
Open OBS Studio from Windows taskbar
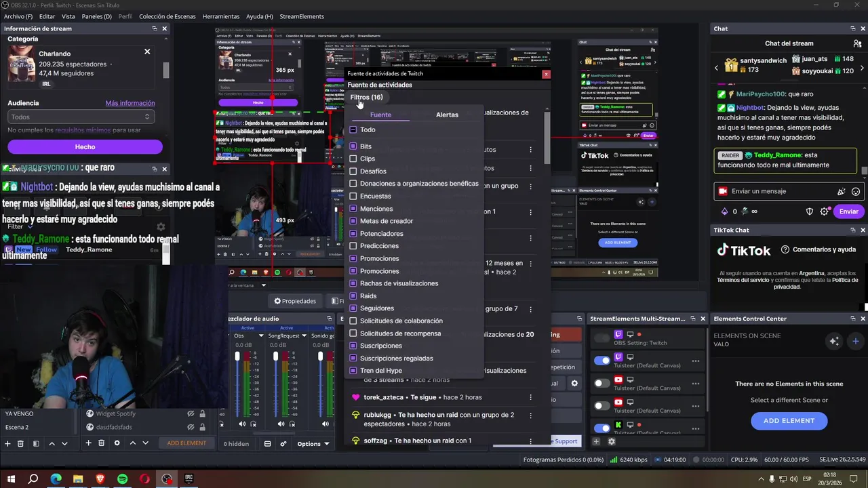[167, 479]
